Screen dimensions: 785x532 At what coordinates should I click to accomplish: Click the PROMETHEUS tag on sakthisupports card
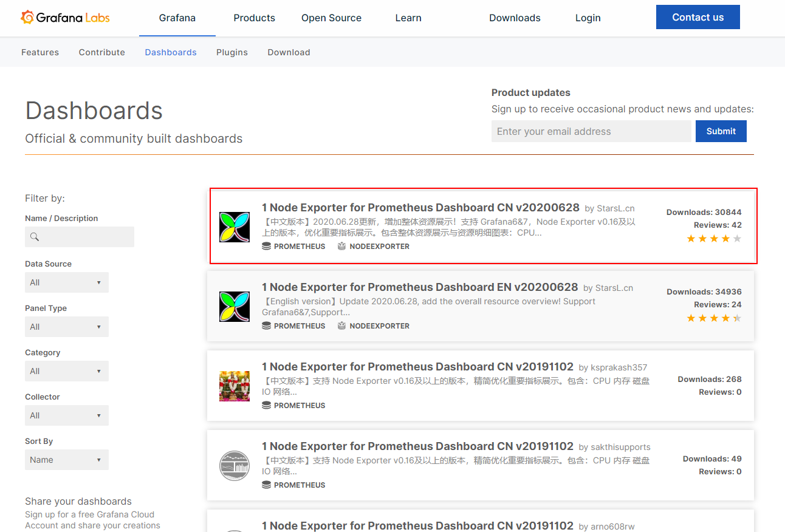300,485
